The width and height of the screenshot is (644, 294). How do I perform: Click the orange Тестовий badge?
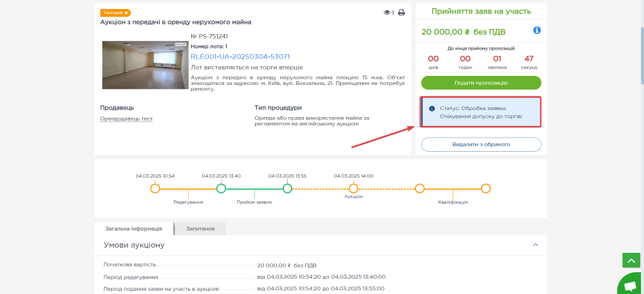[x=115, y=12]
